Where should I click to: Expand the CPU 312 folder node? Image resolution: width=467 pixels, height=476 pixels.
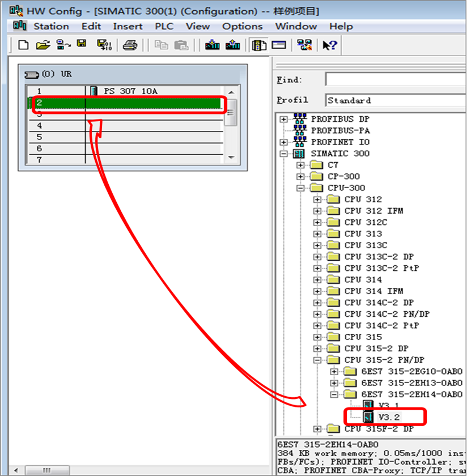click(317, 199)
